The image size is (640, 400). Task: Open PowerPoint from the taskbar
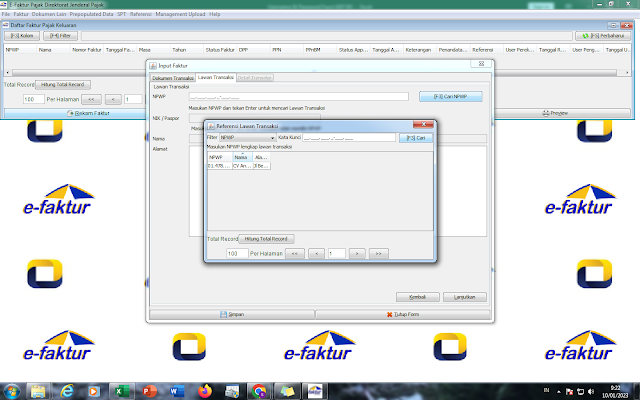click(149, 391)
